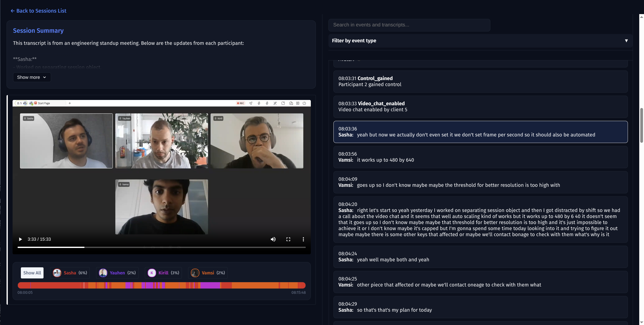Click Show All speakers button
Screen dimensions: 644x325
[32, 273]
